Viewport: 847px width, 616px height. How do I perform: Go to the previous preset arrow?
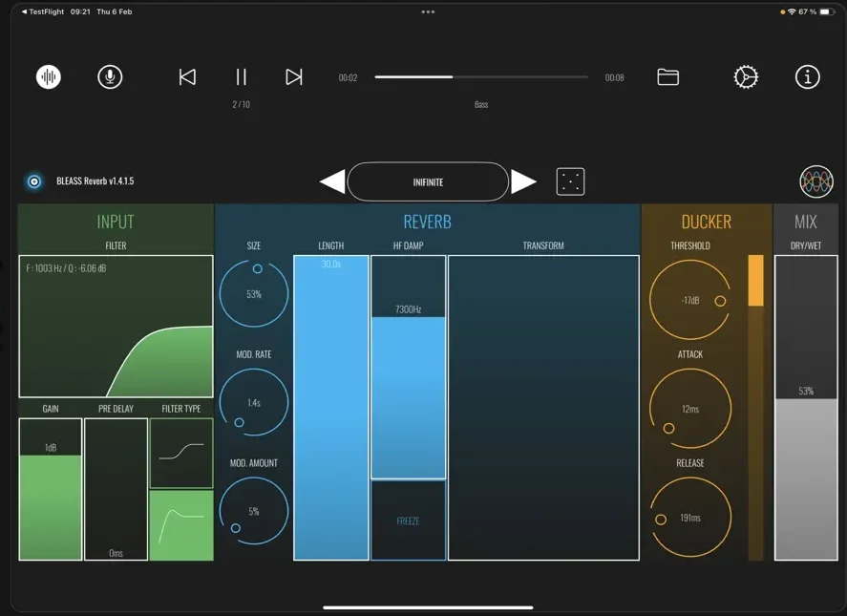click(332, 181)
